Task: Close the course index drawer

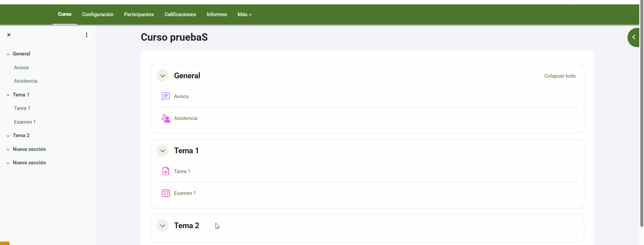Action: click(x=9, y=35)
